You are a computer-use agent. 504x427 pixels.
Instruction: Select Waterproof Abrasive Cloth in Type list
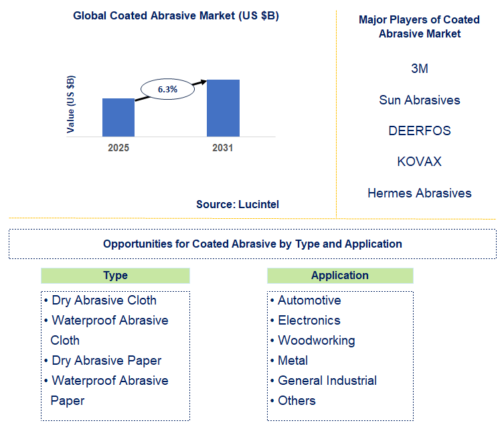[x=109, y=331]
